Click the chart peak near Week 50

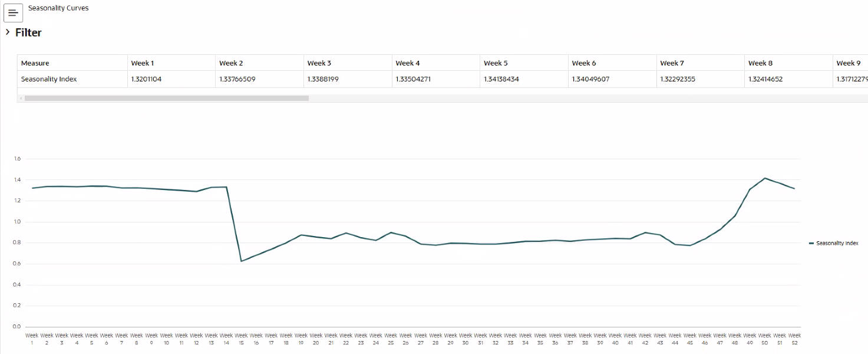765,177
